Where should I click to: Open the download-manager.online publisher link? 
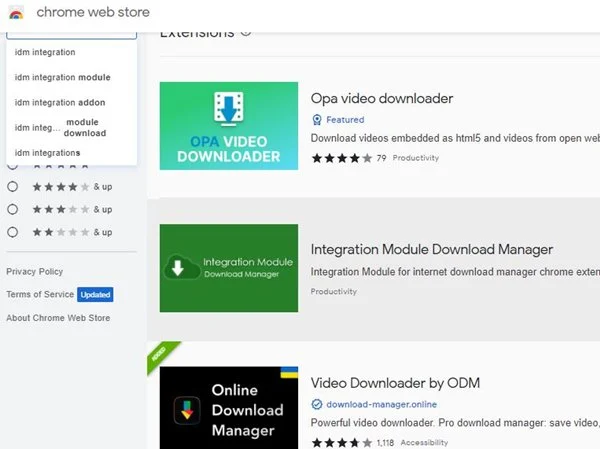pos(382,404)
